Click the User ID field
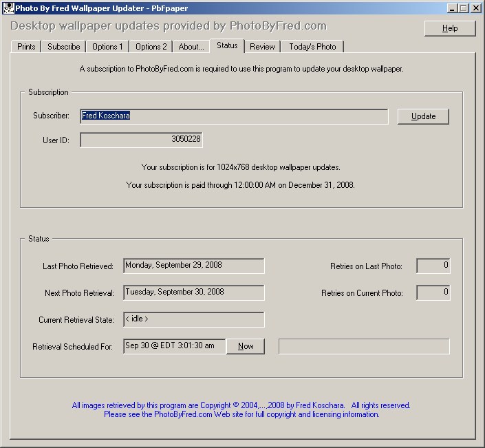Screen dimensions: 485x448 point(141,140)
